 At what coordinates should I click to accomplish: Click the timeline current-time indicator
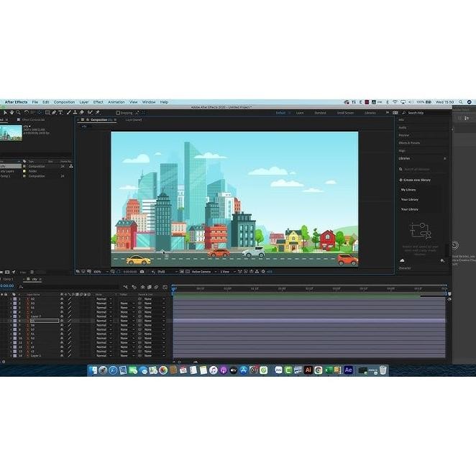coord(173,289)
